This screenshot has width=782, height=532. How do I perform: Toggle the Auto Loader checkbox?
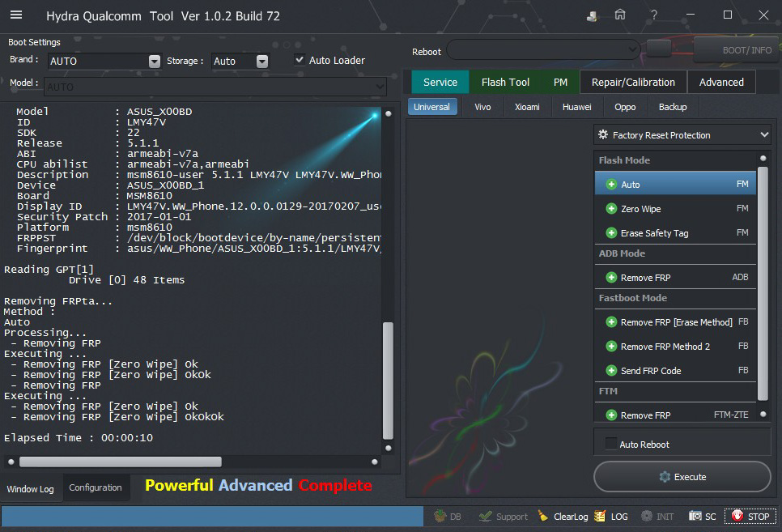[x=300, y=60]
